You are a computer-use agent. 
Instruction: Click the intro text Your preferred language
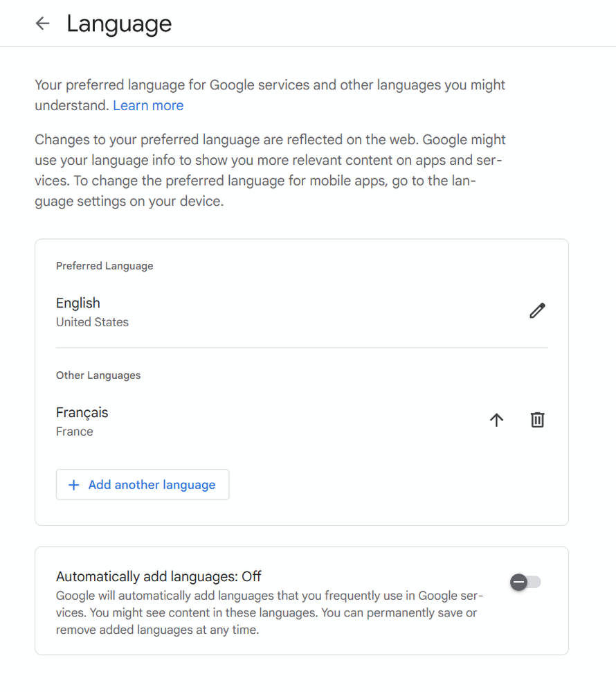pos(270,86)
